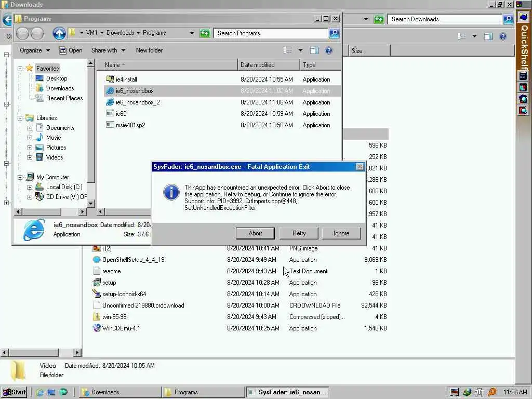This screenshot has width=532, height=399.
Task: Open the Organize menu in Programs window
Action: tap(35, 50)
